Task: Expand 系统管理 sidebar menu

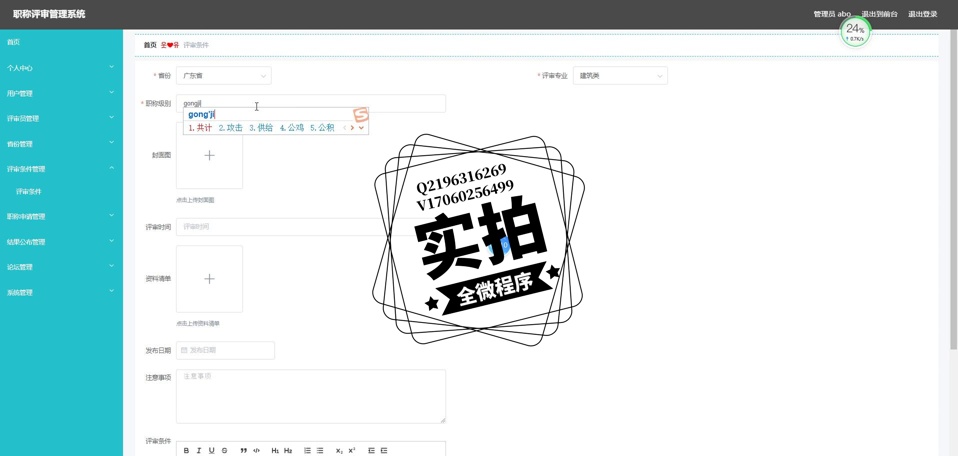Action: 61,292
